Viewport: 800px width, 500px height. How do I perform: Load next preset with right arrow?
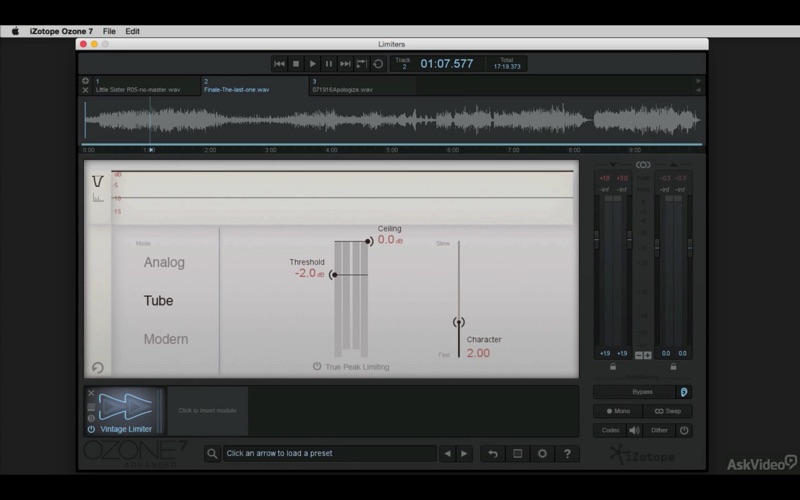click(x=464, y=454)
